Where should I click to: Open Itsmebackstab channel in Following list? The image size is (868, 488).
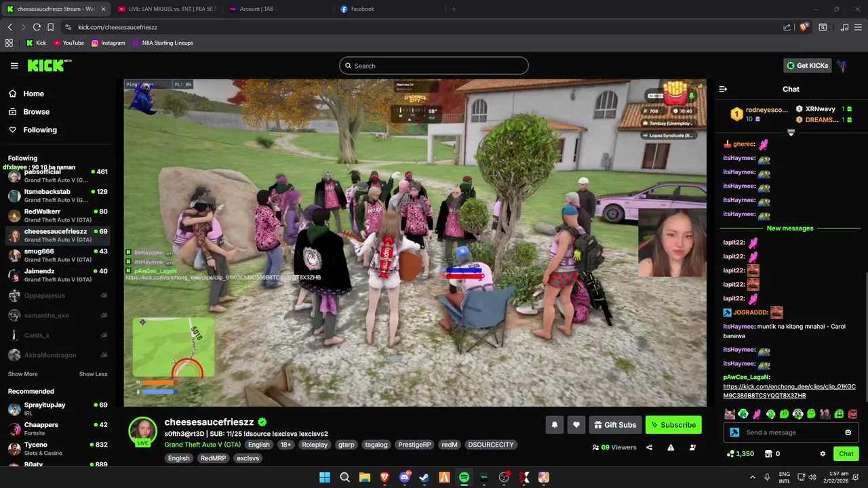(x=58, y=196)
